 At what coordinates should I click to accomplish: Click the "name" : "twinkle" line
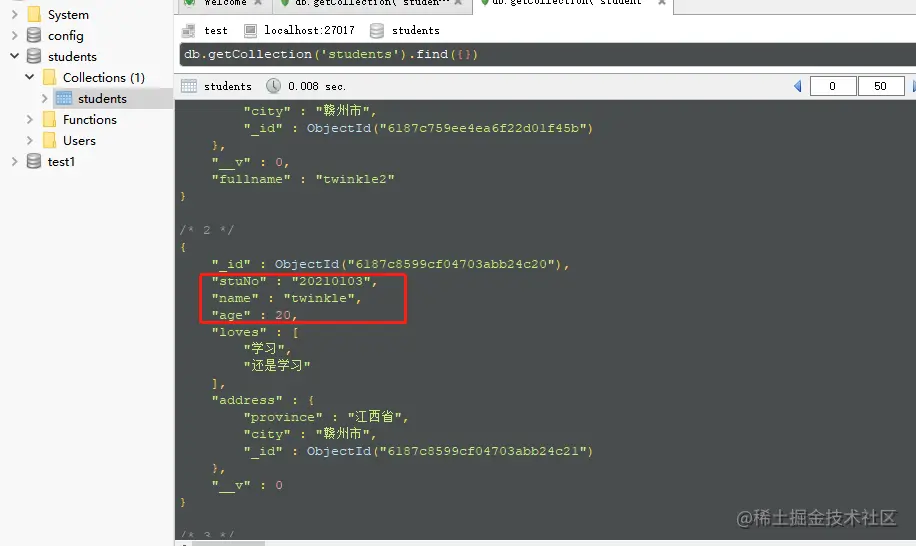(286, 298)
